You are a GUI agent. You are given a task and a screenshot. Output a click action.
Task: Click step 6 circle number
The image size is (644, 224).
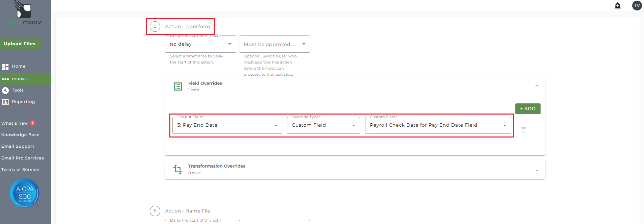coord(155,211)
